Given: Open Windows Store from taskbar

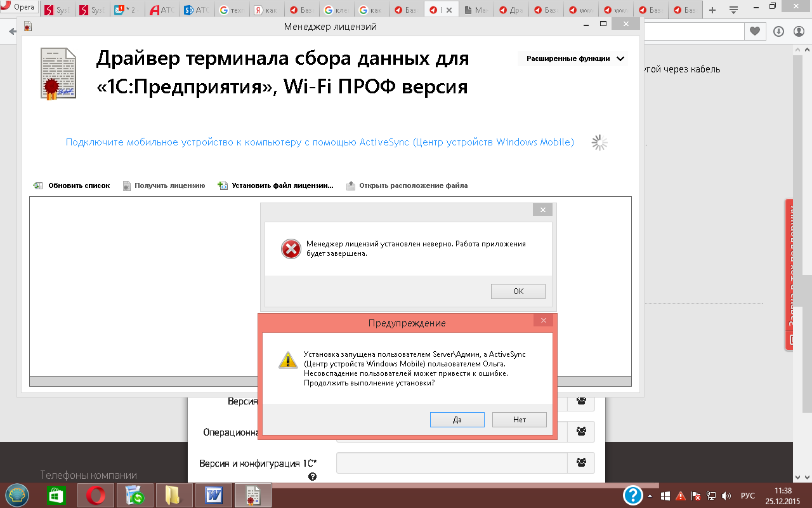Looking at the screenshot, I should 56,495.
